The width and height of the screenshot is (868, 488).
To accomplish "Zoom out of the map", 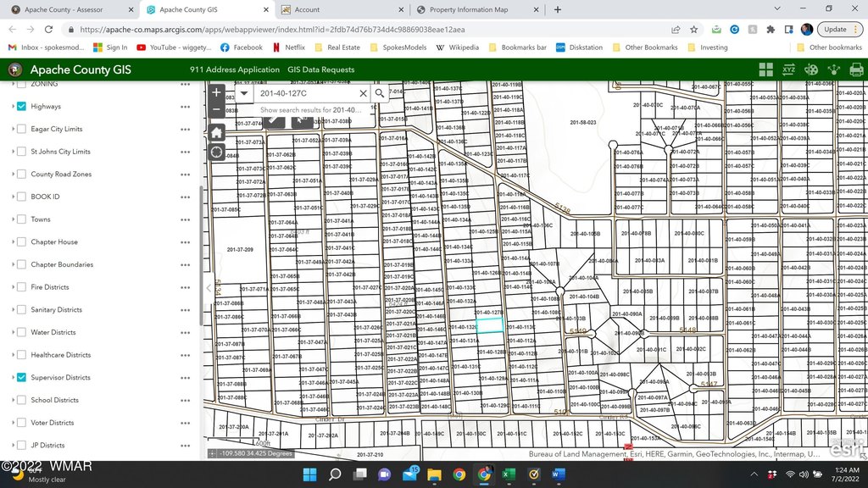I will 216,110.
